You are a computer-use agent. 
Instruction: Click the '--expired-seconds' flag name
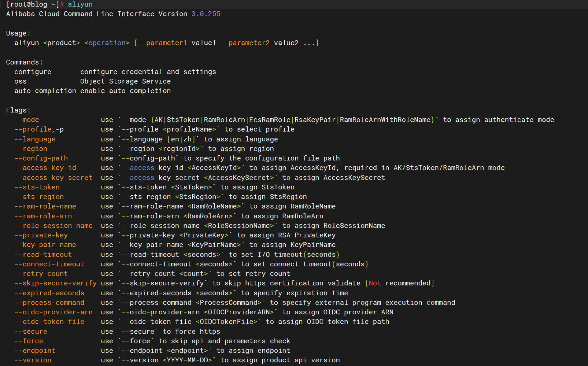click(x=49, y=293)
